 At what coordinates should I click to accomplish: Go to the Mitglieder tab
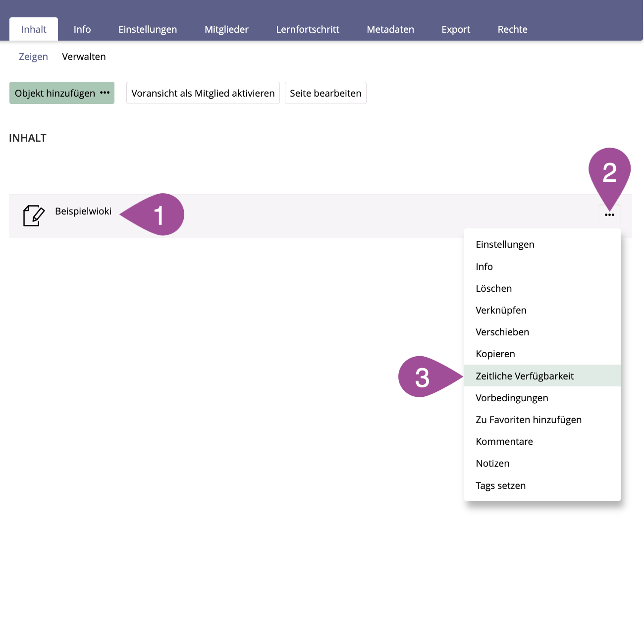click(226, 29)
